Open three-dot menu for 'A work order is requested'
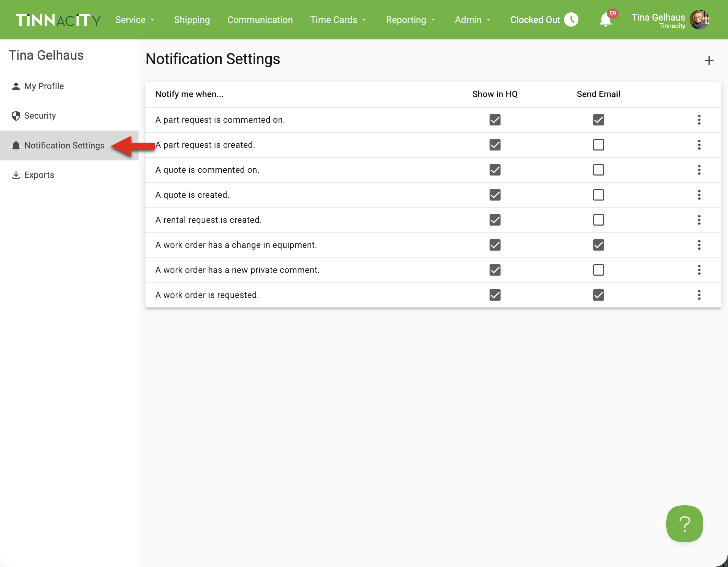Screen dimensions: 728x567 point(699,295)
